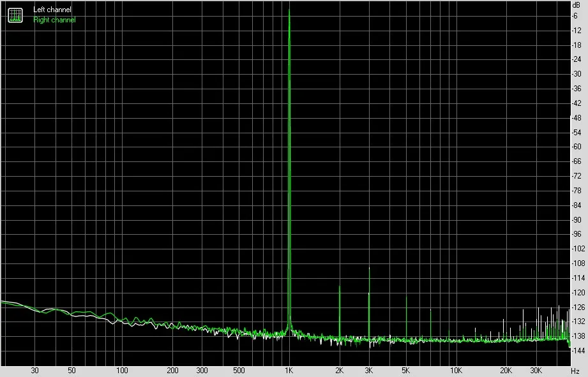This screenshot has width=588, height=377.
Task: Click the 30K frequency axis label
Action: (536, 371)
